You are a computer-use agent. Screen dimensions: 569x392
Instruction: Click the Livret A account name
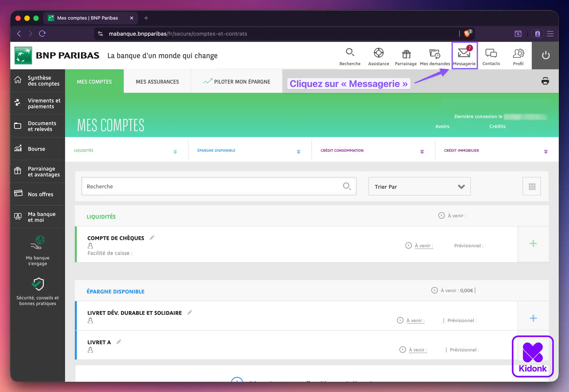pos(99,342)
